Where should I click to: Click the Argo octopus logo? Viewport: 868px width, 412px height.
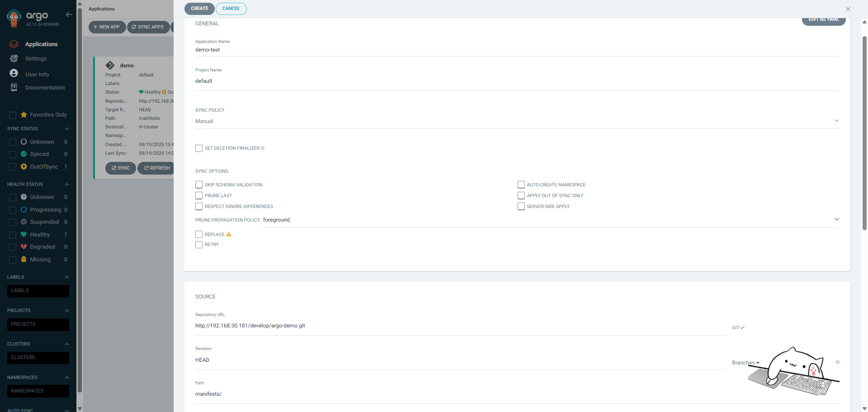(x=14, y=18)
